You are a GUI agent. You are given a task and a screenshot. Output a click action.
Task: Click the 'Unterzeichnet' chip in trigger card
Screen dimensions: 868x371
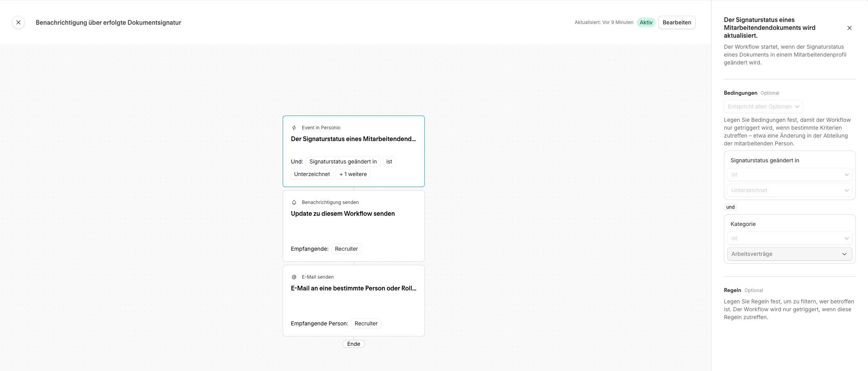click(x=312, y=174)
